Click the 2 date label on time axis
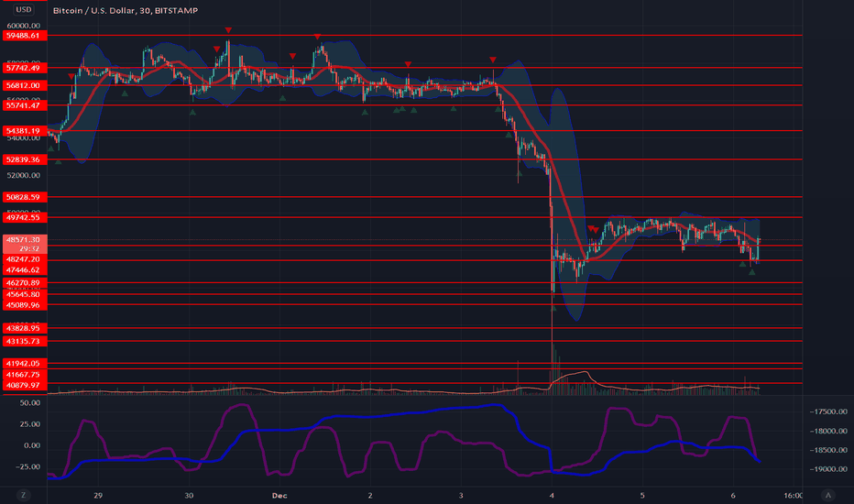This screenshot has height=504, width=854. (x=370, y=495)
